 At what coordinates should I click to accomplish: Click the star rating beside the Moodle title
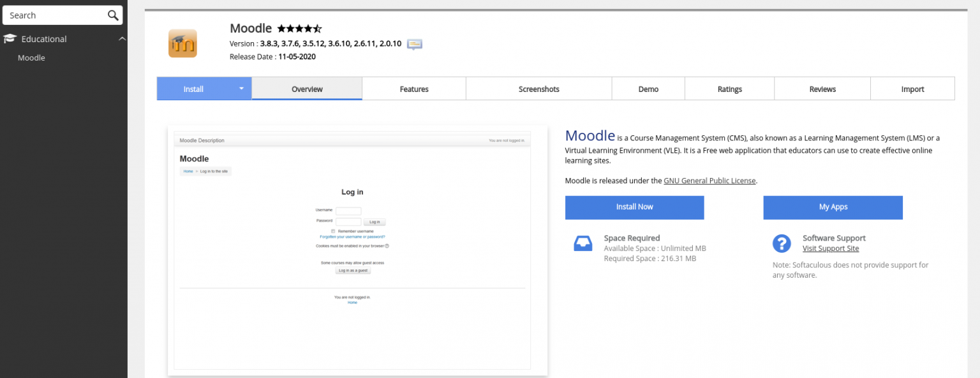[299, 28]
